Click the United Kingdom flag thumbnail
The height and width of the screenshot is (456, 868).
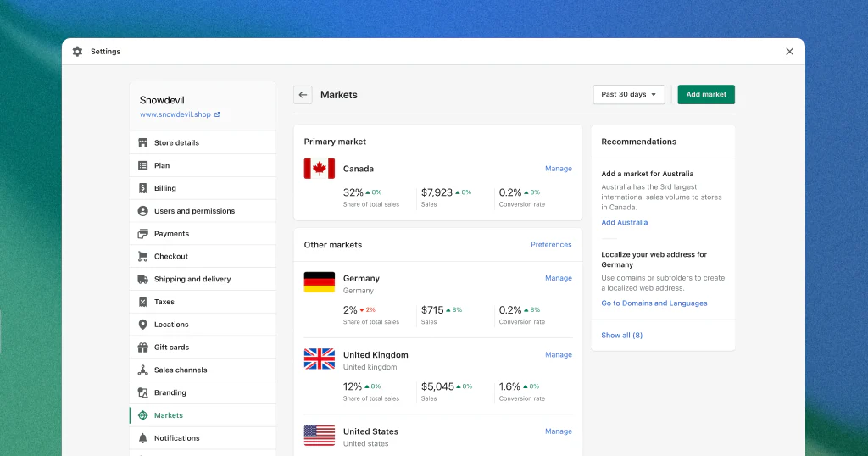(x=320, y=359)
